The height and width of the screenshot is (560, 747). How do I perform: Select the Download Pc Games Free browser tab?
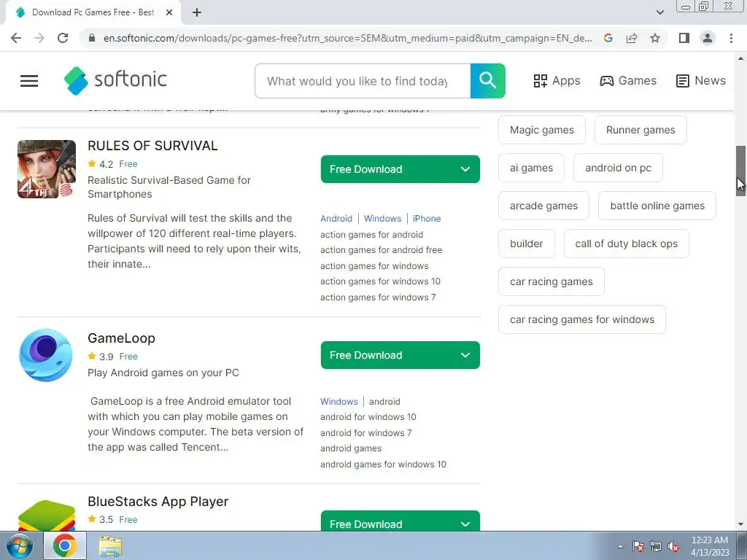(x=93, y=12)
